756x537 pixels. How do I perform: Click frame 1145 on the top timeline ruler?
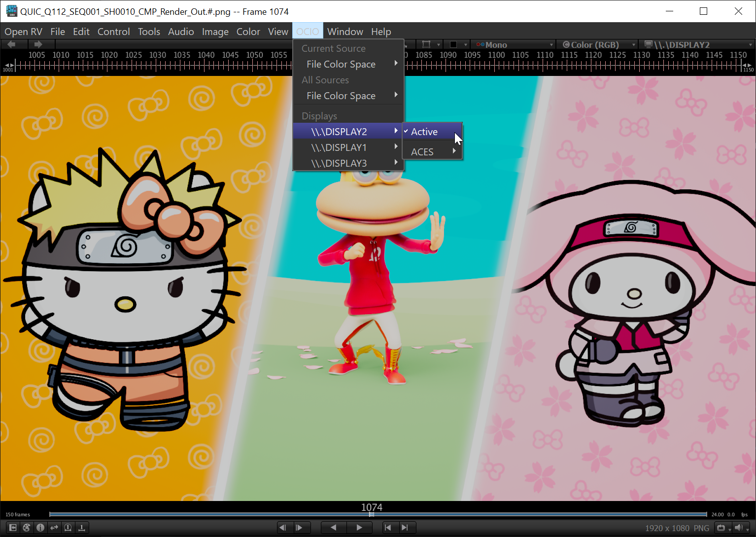[714, 55]
